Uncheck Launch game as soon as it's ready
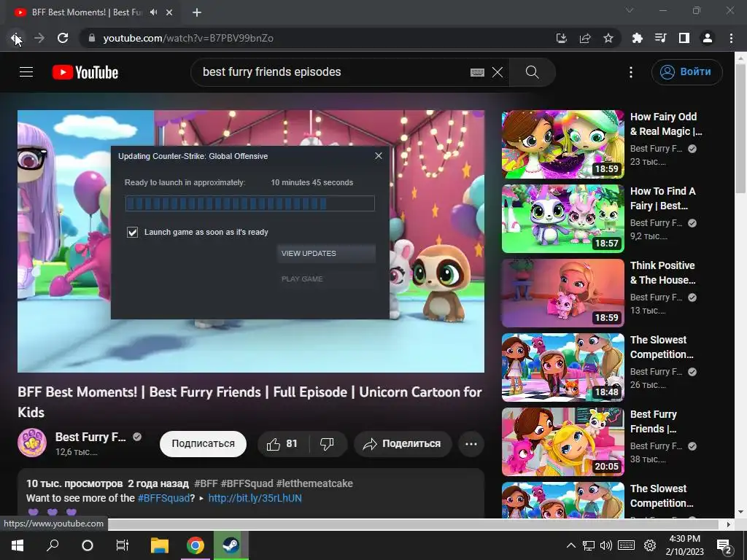This screenshot has height=560, width=747. 133,232
